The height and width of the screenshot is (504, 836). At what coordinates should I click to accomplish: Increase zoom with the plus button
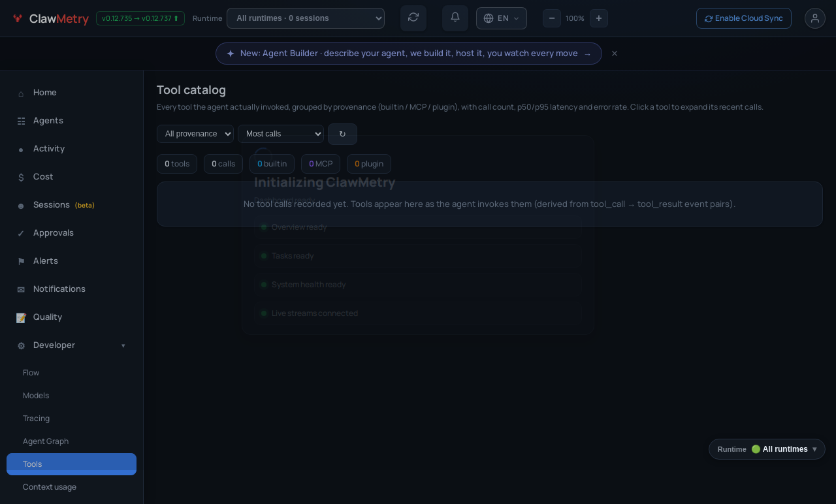[x=599, y=18]
